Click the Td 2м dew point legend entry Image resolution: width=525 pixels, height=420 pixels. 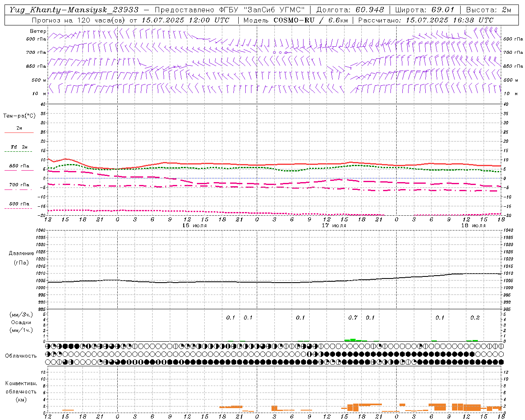pos(19,147)
